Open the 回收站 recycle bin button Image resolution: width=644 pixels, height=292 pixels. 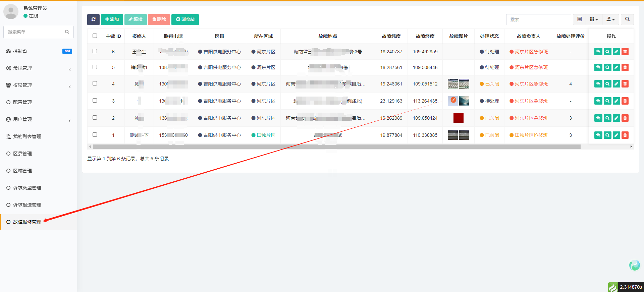(x=185, y=19)
